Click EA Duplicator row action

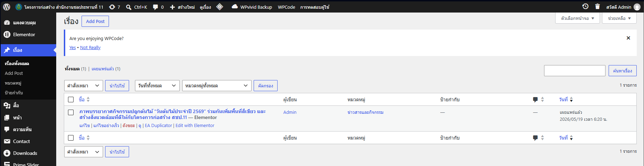(x=158, y=126)
